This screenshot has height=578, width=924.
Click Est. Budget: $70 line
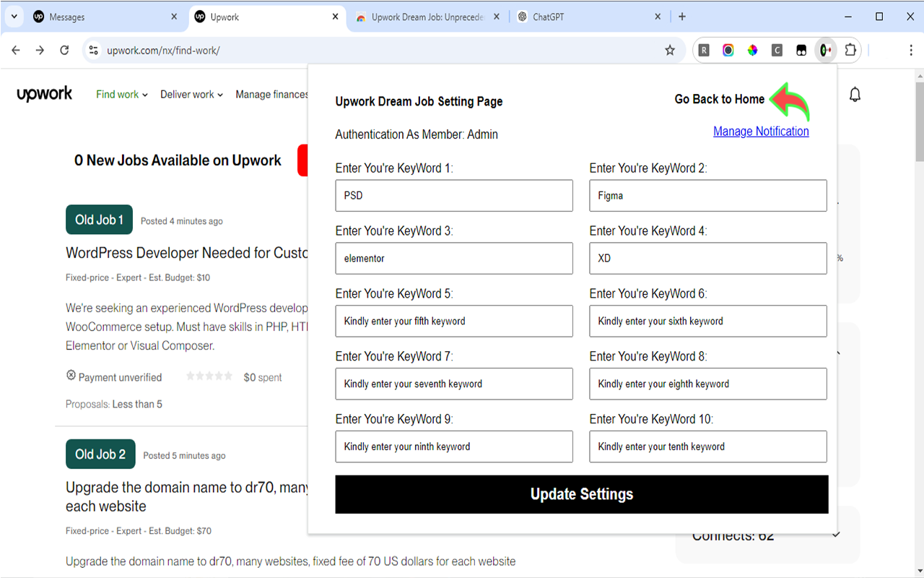tap(139, 531)
